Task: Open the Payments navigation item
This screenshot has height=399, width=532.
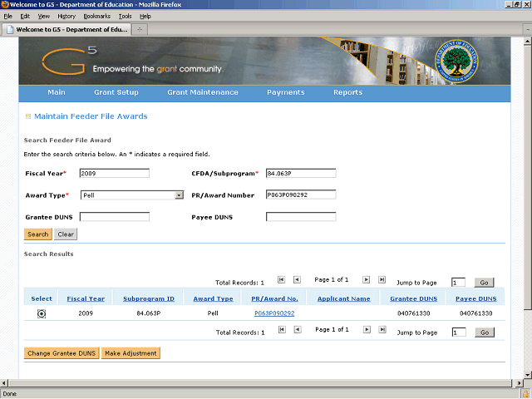Action: pyautogui.click(x=286, y=92)
